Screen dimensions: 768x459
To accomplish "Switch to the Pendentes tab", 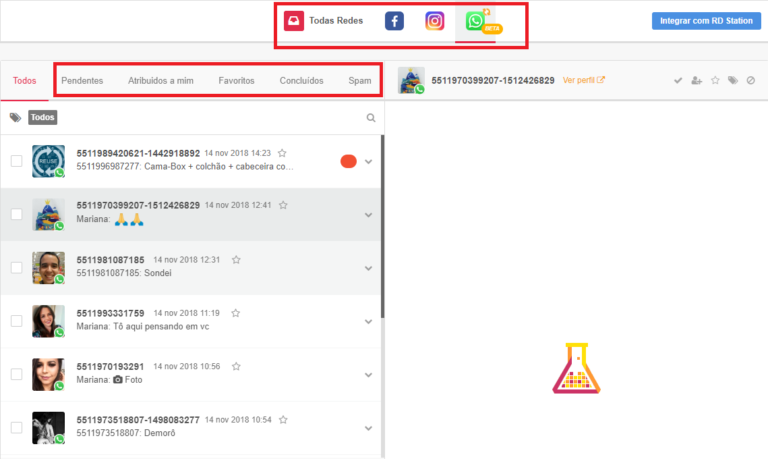I will tap(82, 81).
